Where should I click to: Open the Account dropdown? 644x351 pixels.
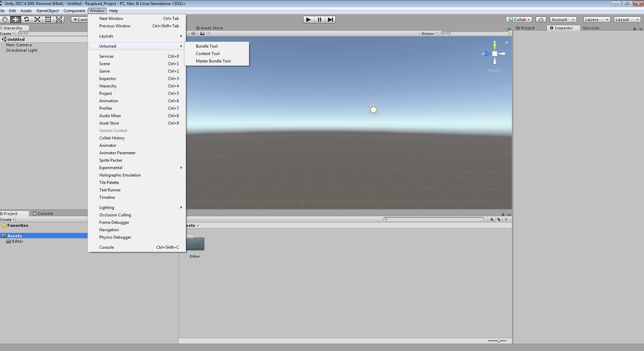563,20
